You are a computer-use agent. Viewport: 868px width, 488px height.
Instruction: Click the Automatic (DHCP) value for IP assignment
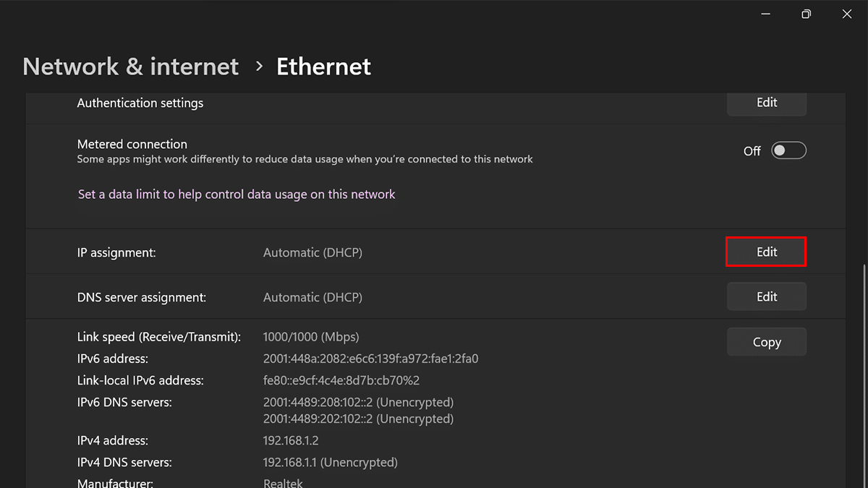click(312, 252)
